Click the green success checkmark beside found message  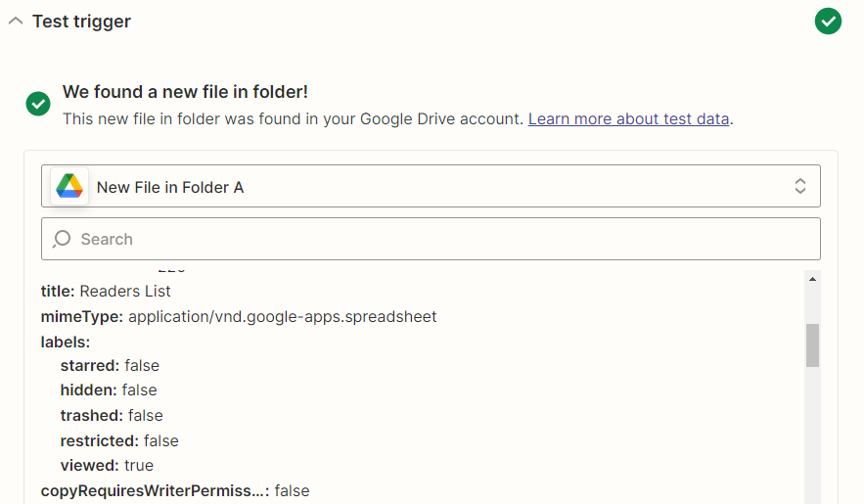pyautogui.click(x=38, y=104)
